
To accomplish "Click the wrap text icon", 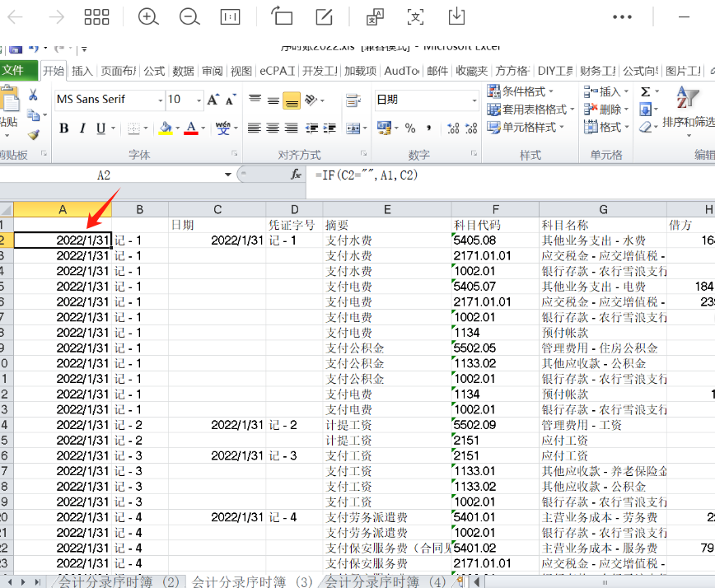I will tap(353, 100).
